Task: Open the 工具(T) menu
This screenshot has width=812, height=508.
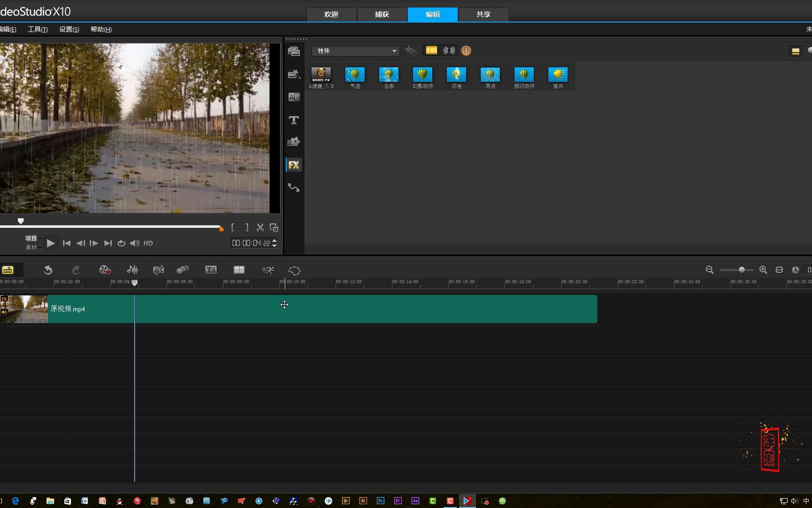Action: (x=38, y=29)
